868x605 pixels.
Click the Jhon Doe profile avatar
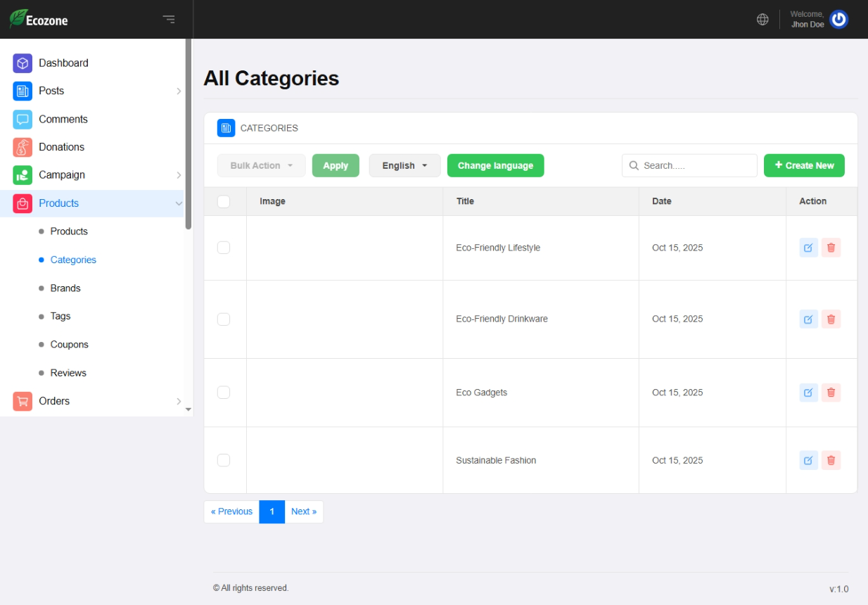click(x=838, y=20)
